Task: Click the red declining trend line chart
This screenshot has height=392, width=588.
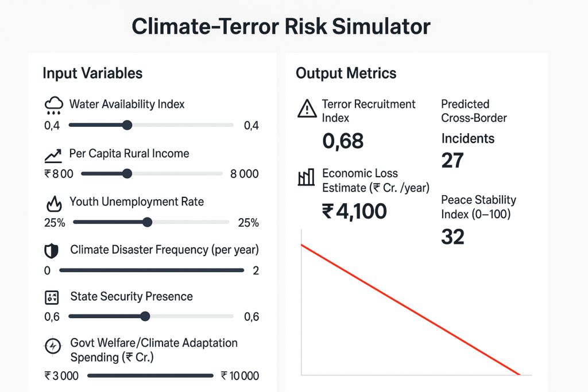Action: (410, 310)
